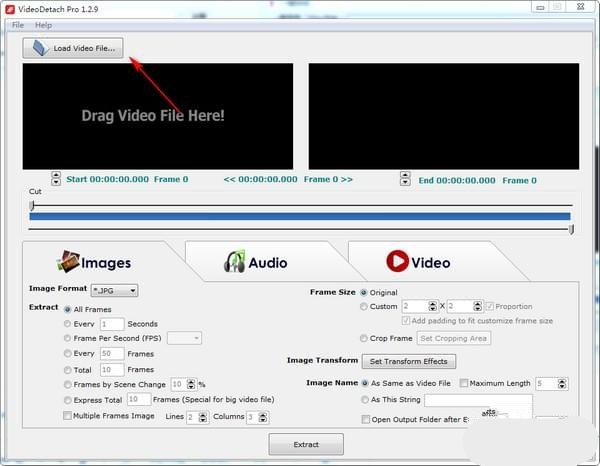Click Set Transform Effects button
600x466 pixels.
coord(409,361)
